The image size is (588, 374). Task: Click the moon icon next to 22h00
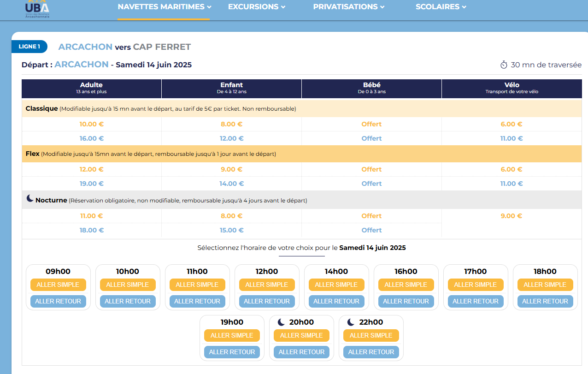[351, 322]
